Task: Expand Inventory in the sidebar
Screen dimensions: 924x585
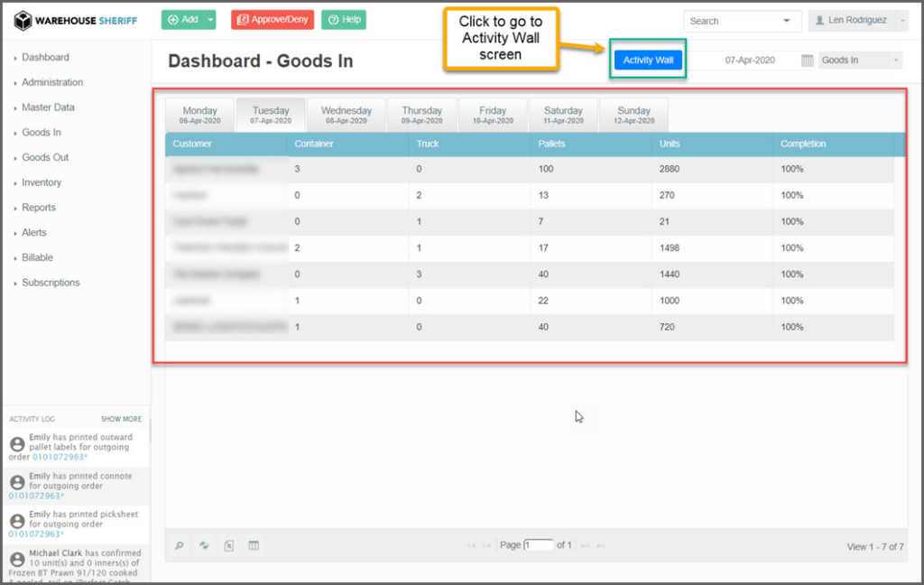Action: click(42, 182)
